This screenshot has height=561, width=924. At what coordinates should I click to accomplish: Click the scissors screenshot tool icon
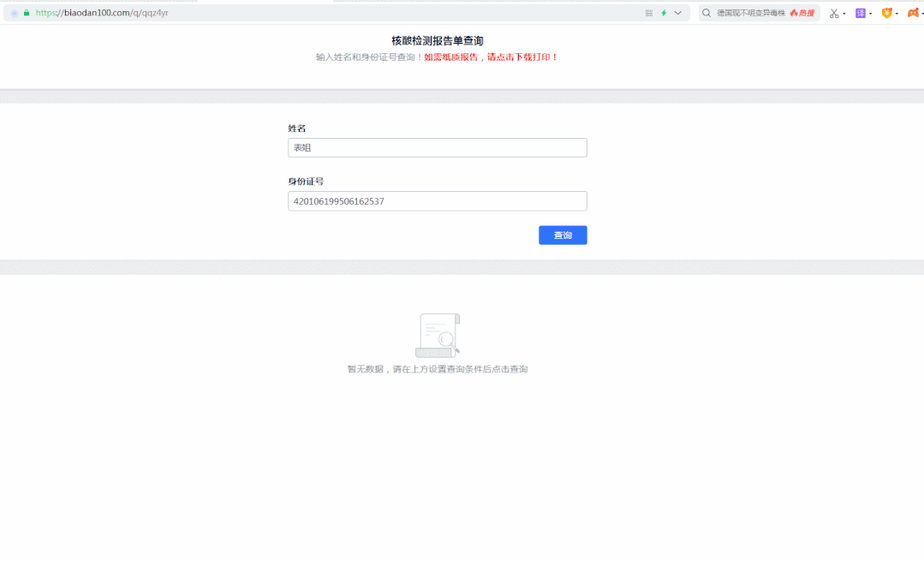click(x=833, y=13)
